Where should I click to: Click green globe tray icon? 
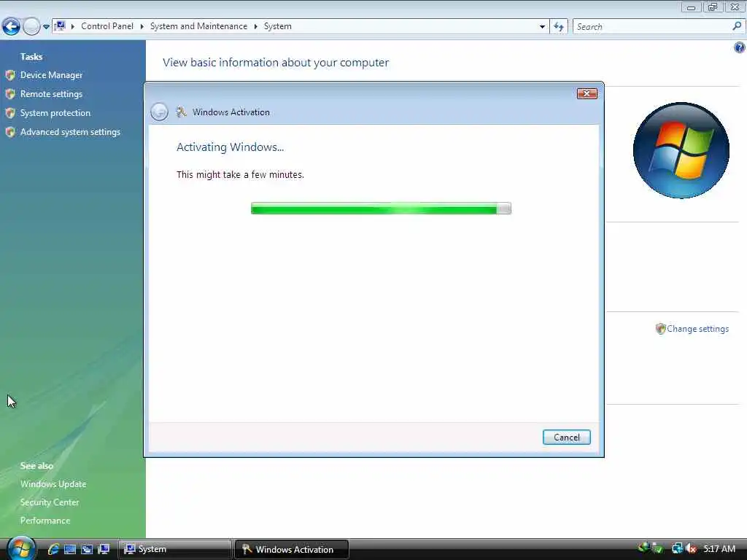click(645, 547)
